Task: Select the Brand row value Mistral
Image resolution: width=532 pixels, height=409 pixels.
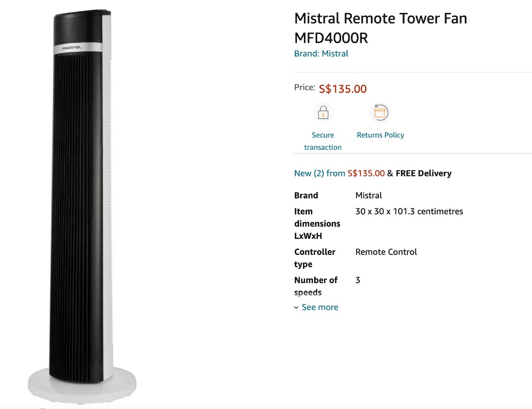Action: click(x=368, y=195)
